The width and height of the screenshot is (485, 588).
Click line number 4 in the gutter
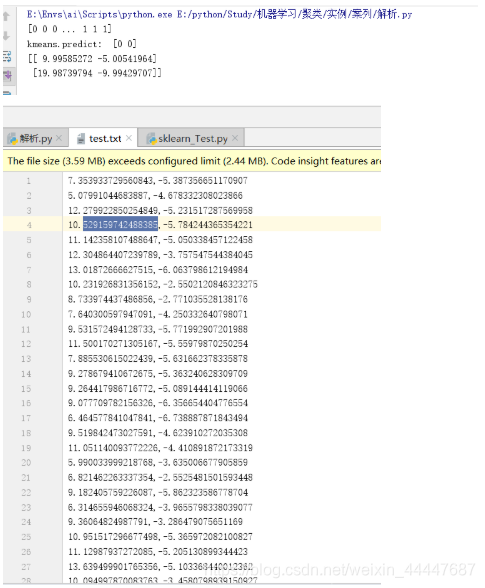pos(29,225)
